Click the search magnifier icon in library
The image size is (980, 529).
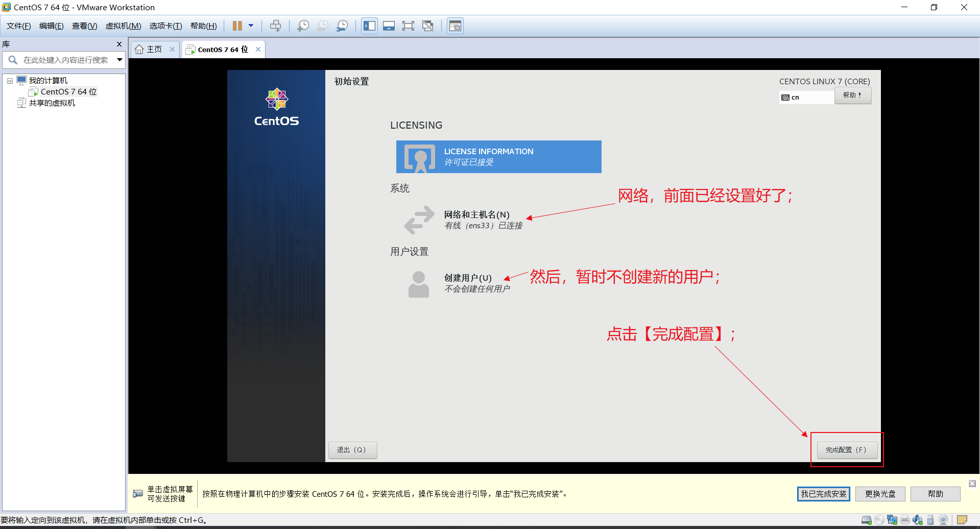(13, 60)
